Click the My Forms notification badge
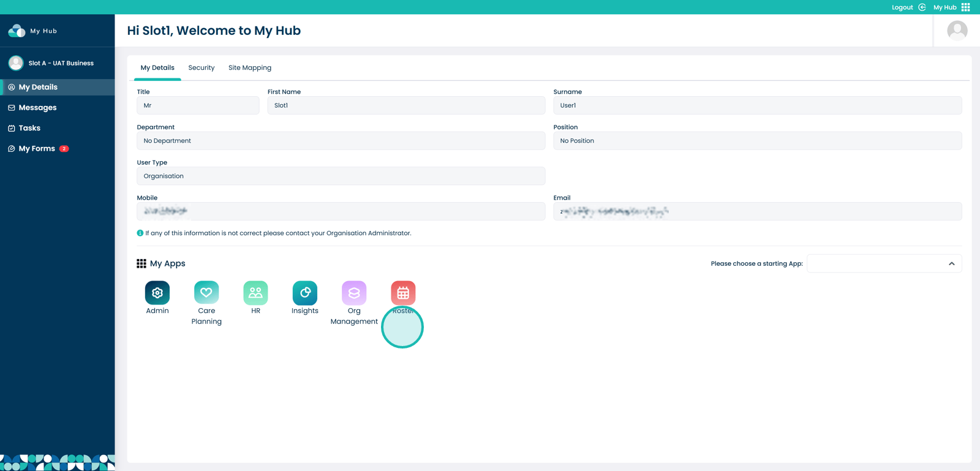The width and height of the screenshot is (980, 471). pyautogui.click(x=64, y=149)
